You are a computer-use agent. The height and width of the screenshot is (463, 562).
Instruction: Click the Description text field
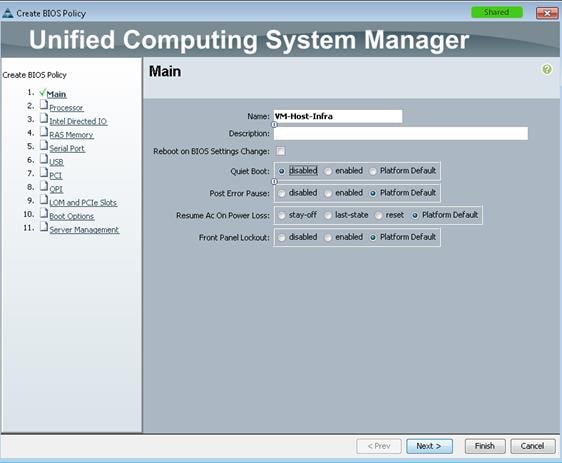(401, 133)
